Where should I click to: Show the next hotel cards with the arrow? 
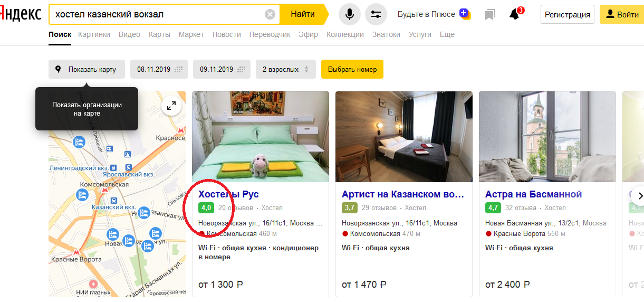639,196
